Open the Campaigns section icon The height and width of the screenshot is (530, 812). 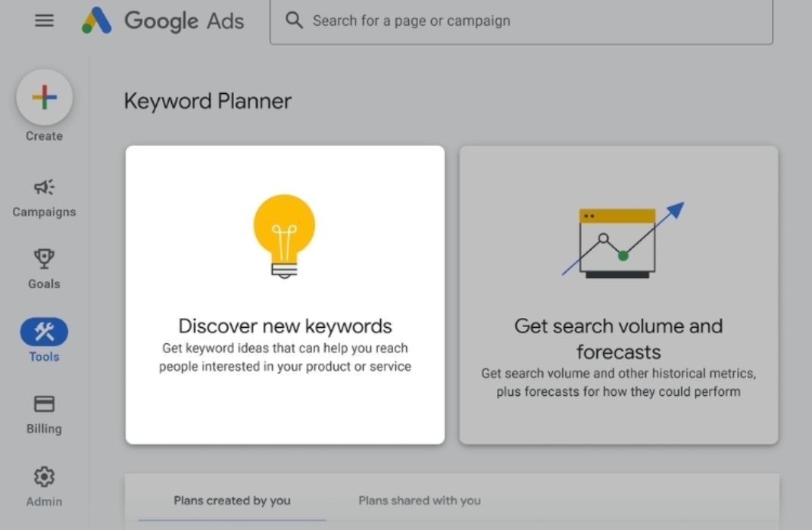(44, 187)
